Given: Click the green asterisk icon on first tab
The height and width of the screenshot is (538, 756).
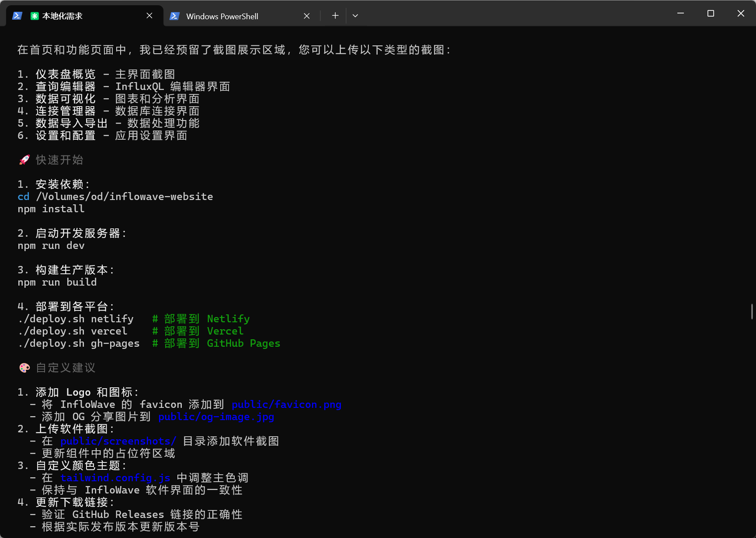Looking at the screenshot, I should tap(35, 16).
